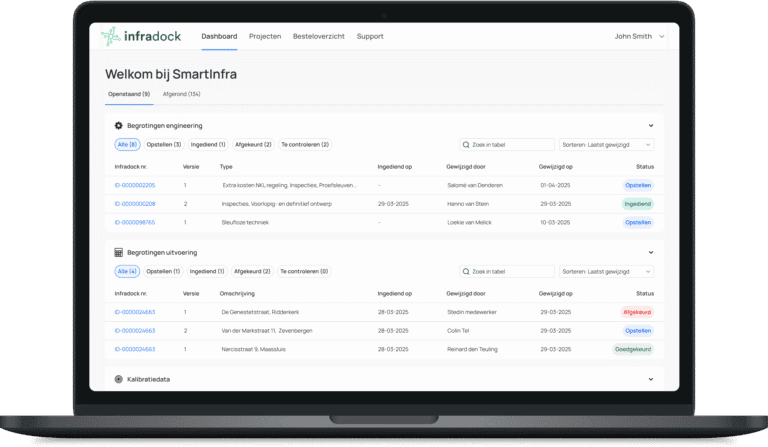Expand the Kalibratiedata section
The image size is (768, 447).
pyautogui.click(x=651, y=379)
